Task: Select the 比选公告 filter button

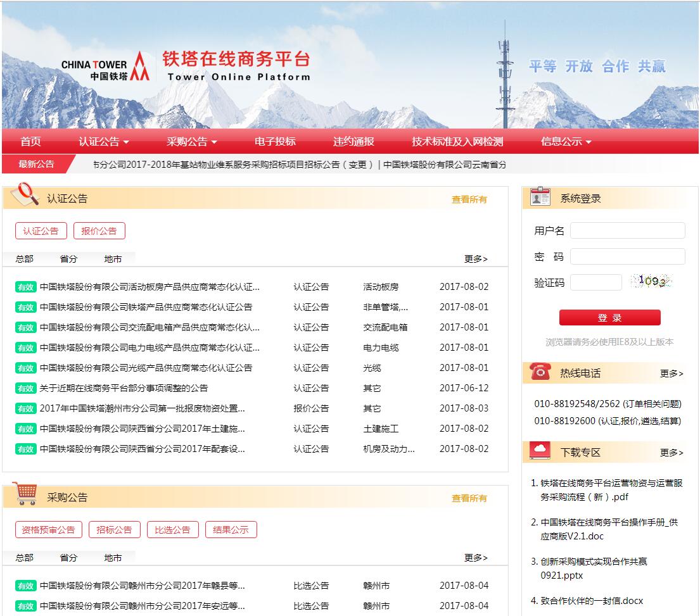Action: click(173, 530)
